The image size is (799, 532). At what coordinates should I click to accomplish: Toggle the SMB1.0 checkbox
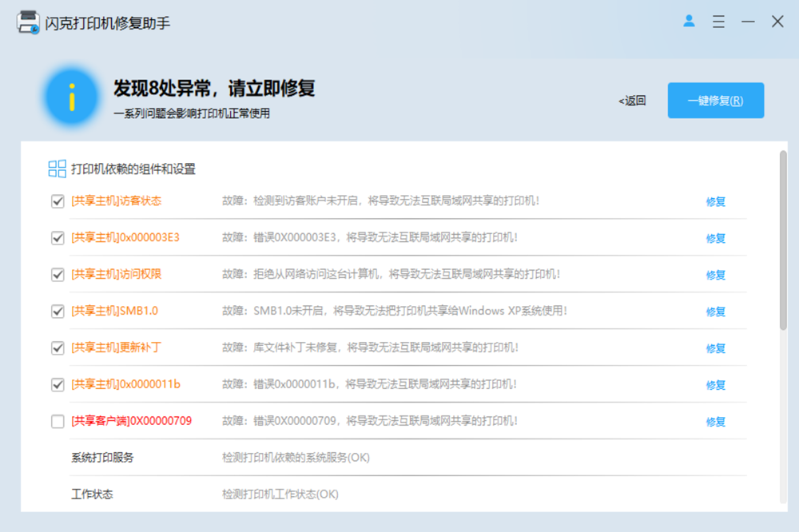[x=58, y=312]
